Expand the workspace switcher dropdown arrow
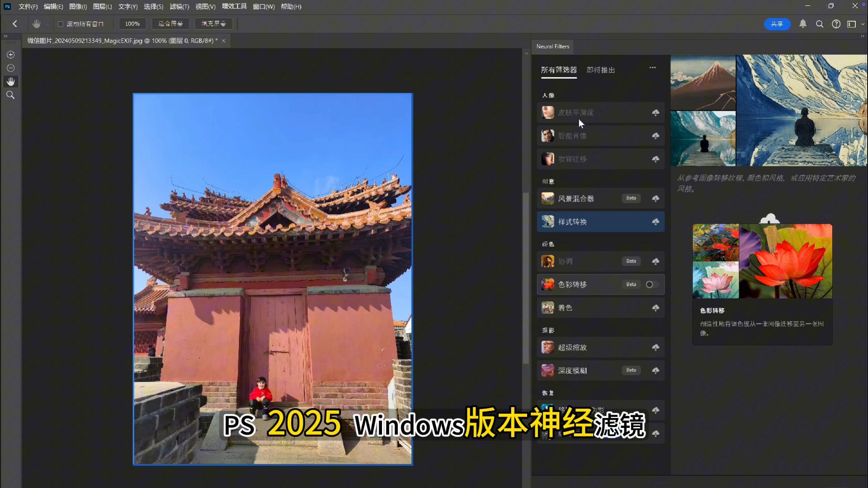868x488 pixels. [863, 24]
